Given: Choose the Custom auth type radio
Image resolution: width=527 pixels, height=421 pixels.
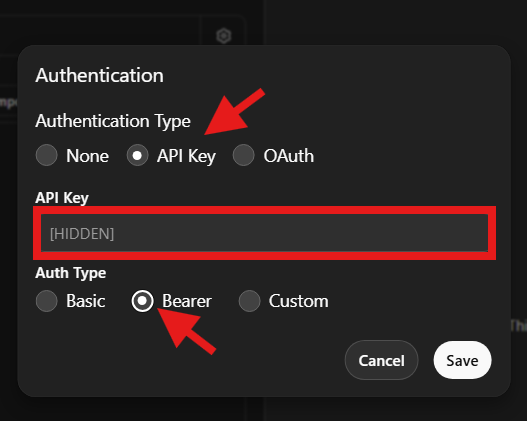Looking at the screenshot, I should [249, 301].
